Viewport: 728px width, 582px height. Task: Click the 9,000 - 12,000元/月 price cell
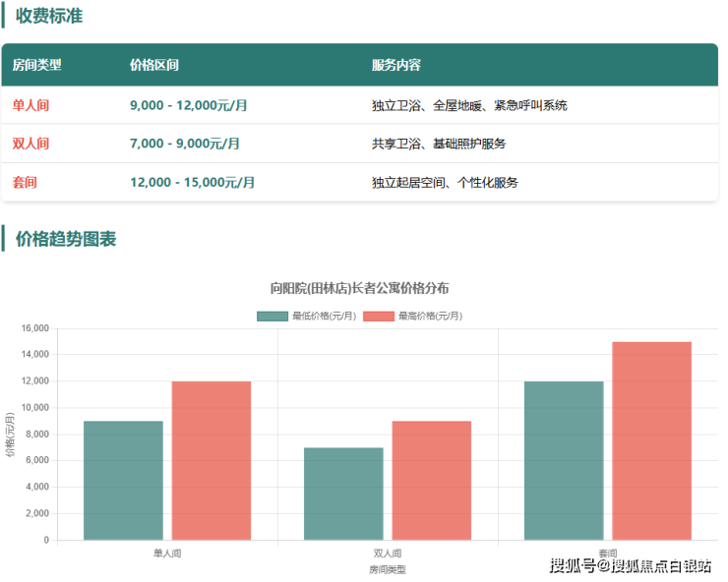(189, 105)
